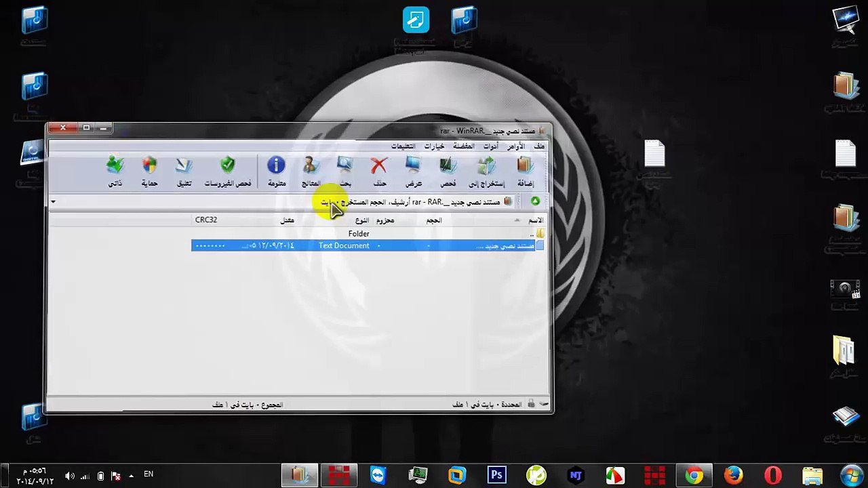Image resolution: width=868 pixels, height=488 pixels.
Task: Open the المفضلة (Favorites) menu
Action: pos(464,146)
